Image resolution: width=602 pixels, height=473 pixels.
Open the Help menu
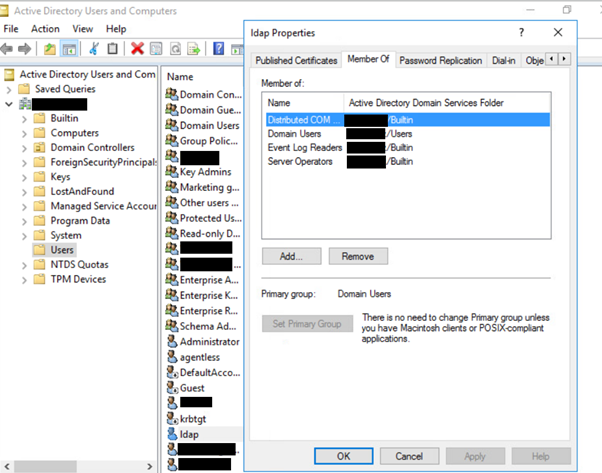coord(116,29)
